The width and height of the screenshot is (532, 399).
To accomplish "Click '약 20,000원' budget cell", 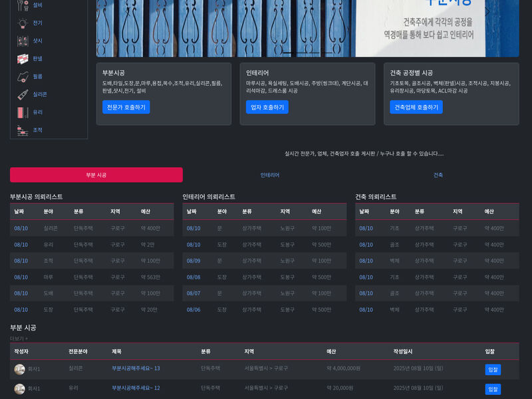I will pos(340,388).
